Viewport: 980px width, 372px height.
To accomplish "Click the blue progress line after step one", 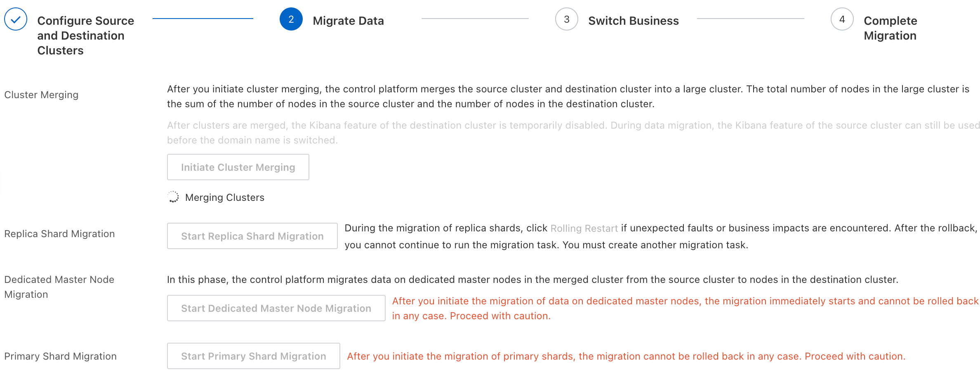I will (x=203, y=19).
